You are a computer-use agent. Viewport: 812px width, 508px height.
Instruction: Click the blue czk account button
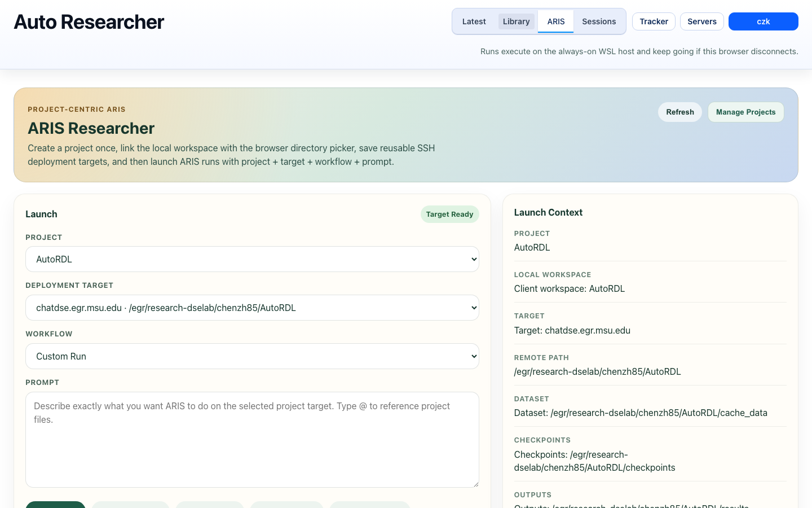coord(763,21)
